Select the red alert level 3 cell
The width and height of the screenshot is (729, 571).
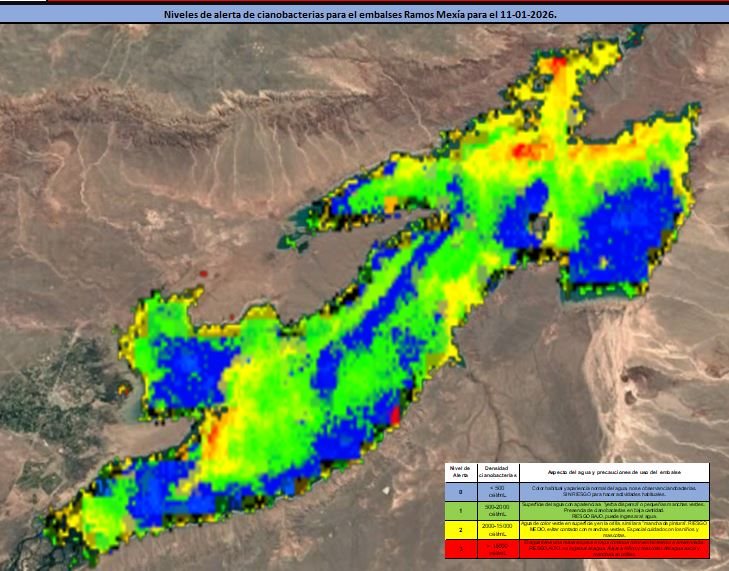[x=460, y=549]
